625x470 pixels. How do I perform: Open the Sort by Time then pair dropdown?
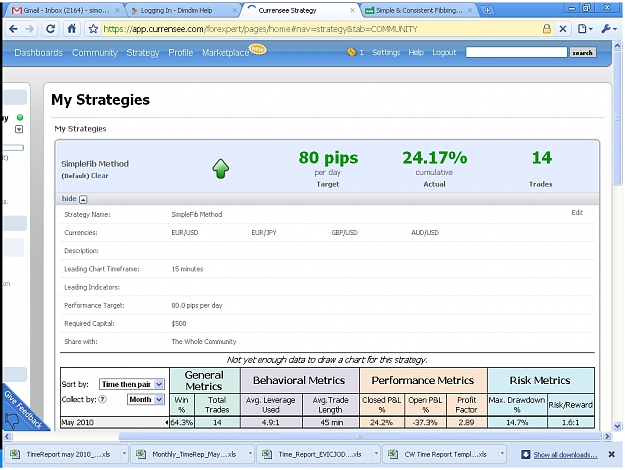click(131, 384)
